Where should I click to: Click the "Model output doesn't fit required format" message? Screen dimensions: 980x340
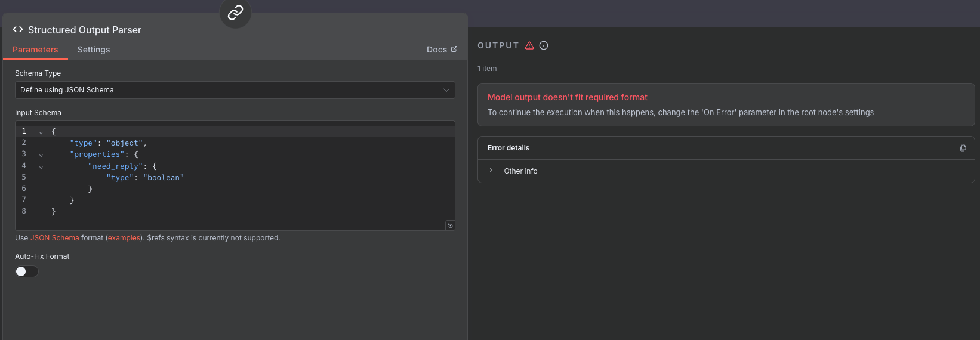click(x=567, y=97)
